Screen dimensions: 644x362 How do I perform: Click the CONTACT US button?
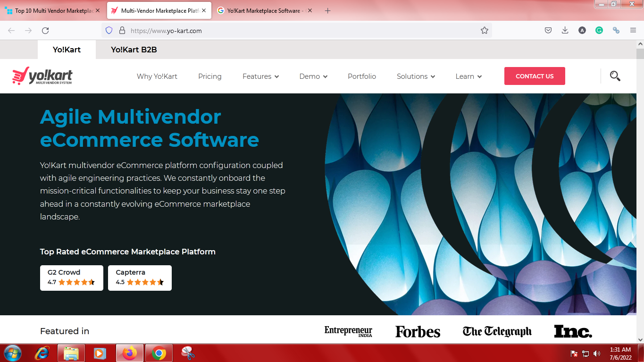535,76
